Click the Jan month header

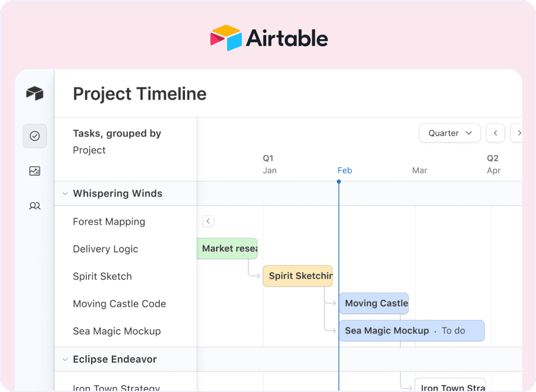270,170
